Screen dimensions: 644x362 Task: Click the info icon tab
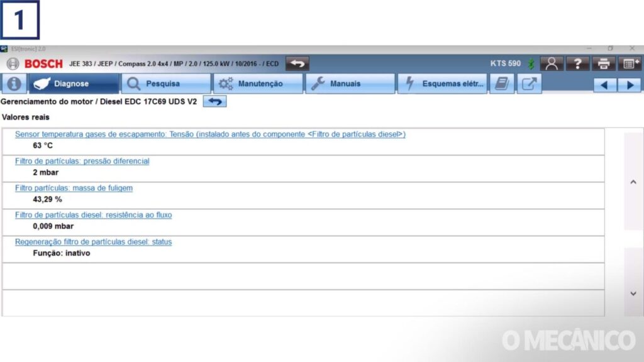(14, 84)
